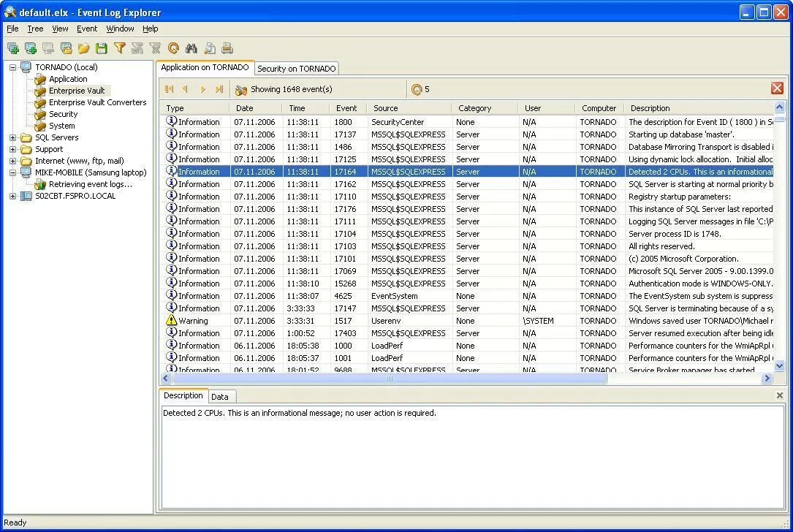Select the Application on TORNADO tab
Viewport: 793px width, 532px height.
(205, 67)
